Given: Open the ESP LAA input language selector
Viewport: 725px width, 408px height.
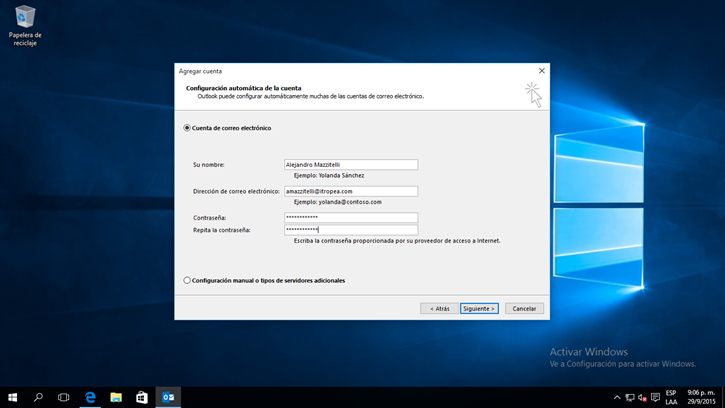Looking at the screenshot, I should pos(671,397).
